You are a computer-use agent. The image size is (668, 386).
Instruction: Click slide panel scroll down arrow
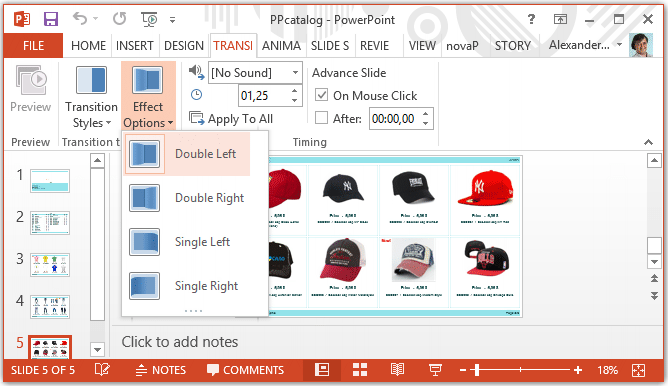98,350
